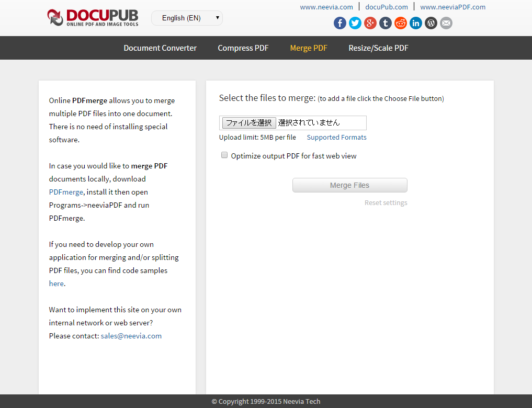Share page on Twitter icon
532x408 pixels.
point(355,23)
